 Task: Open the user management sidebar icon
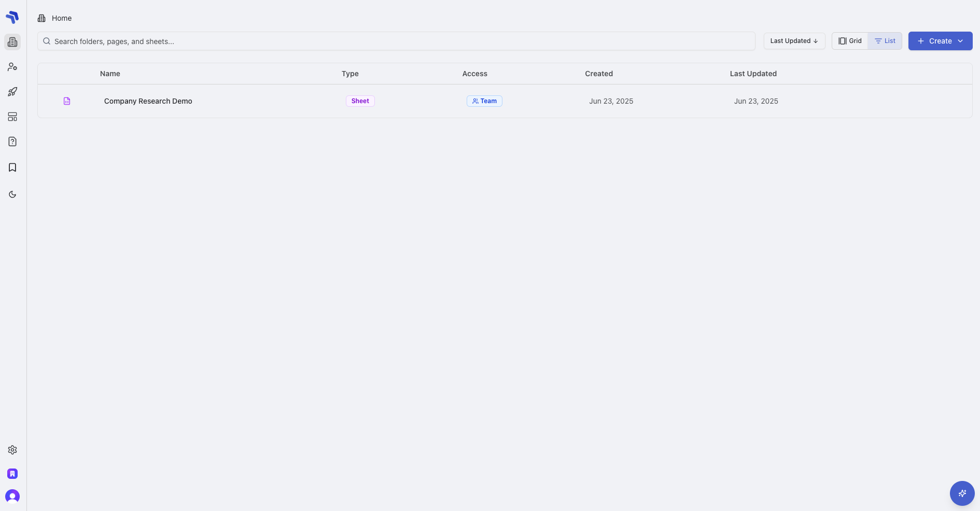(x=12, y=67)
